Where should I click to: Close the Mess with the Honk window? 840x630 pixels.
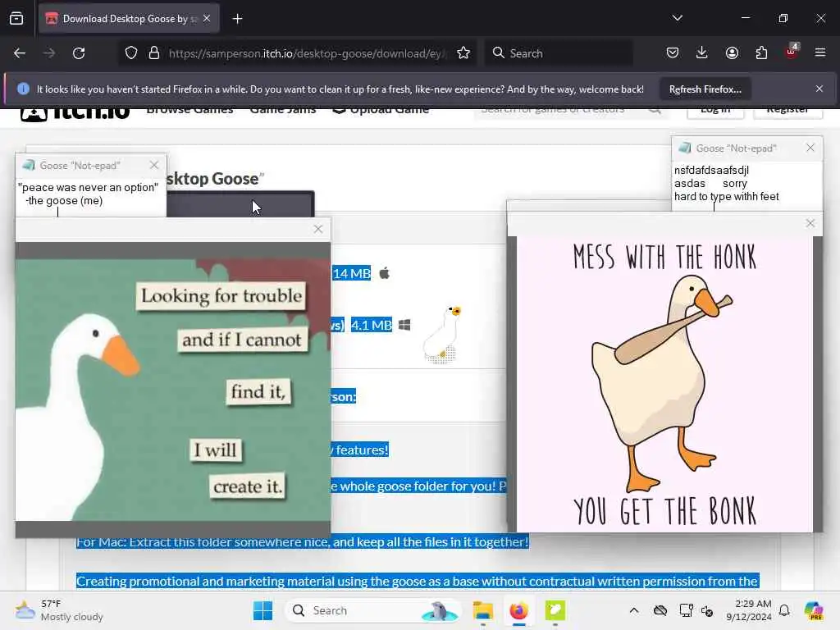(x=810, y=223)
